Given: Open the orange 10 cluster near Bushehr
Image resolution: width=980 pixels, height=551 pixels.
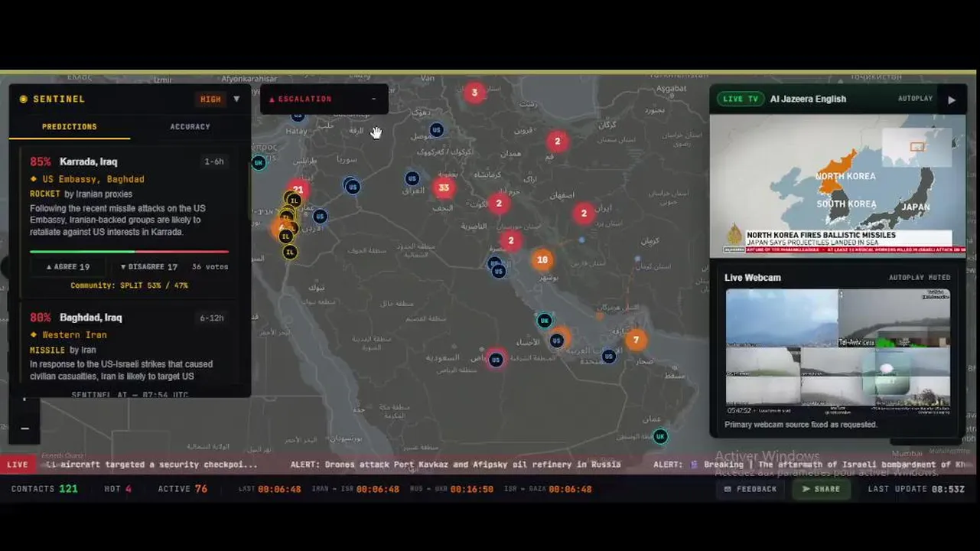Looking at the screenshot, I should coord(542,259).
